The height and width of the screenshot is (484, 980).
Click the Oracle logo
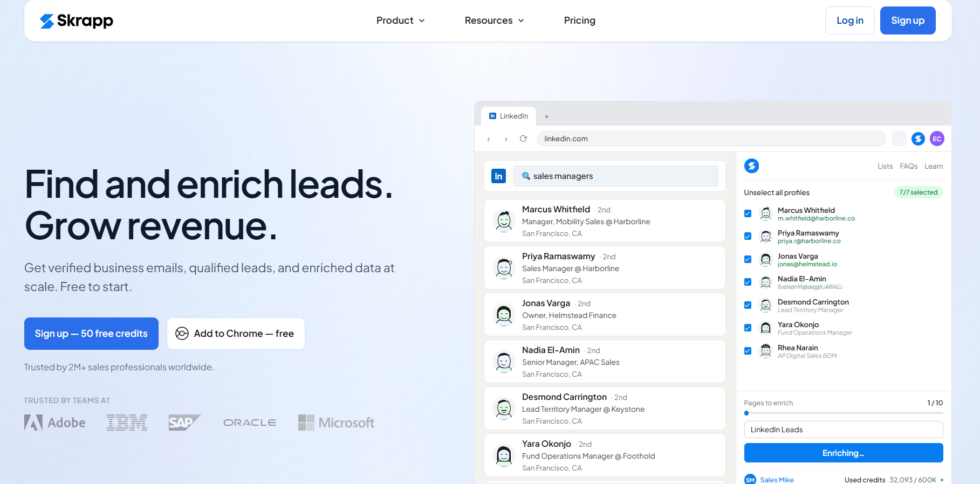250,423
